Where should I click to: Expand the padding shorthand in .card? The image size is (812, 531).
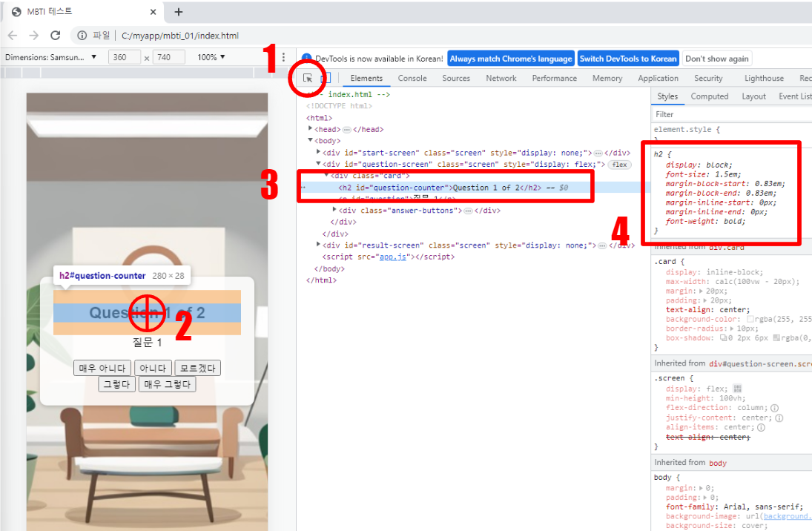(705, 300)
